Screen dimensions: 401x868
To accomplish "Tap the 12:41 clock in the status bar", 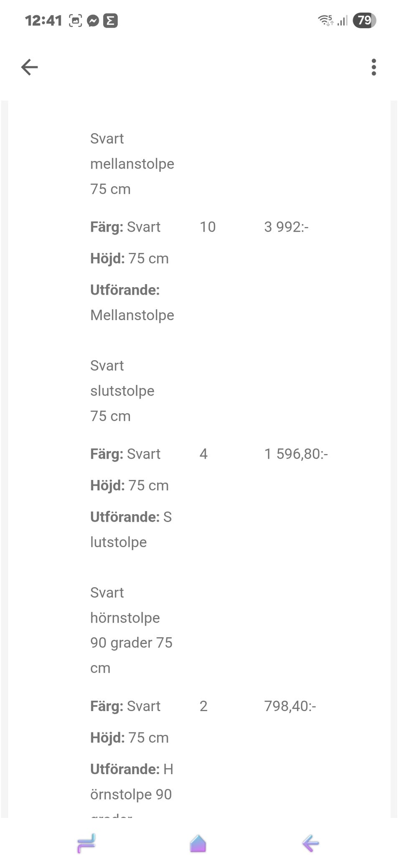I will pyautogui.click(x=43, y=20).
